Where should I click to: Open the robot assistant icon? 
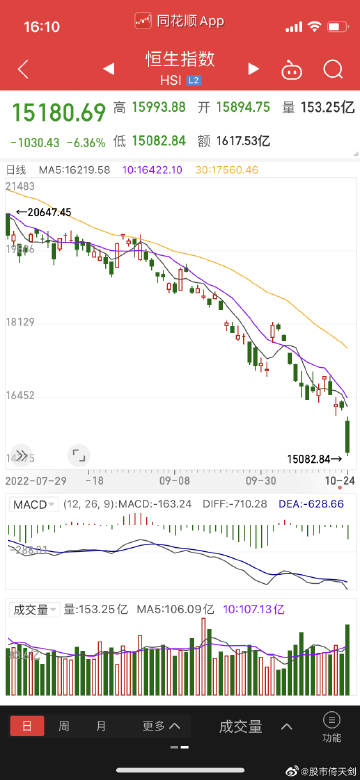pyautogui.click(x=292, y=70)
